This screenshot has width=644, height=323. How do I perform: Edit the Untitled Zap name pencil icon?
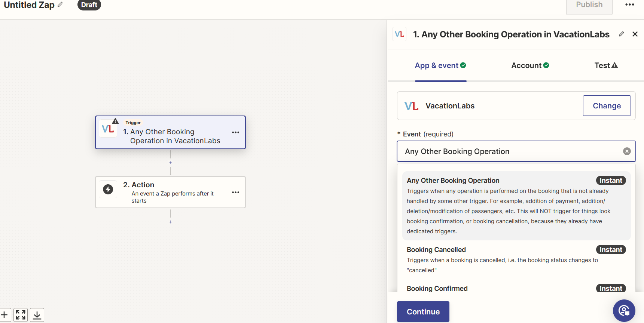[x=60, y=4]
